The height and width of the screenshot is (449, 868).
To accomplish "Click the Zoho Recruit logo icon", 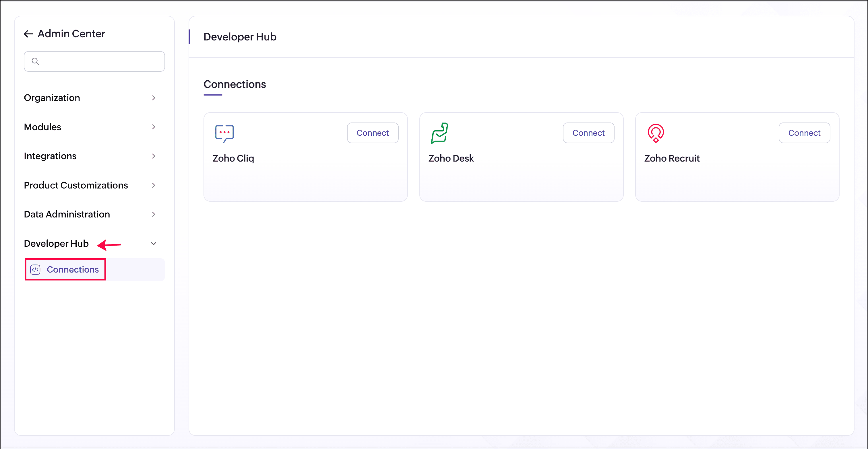I will pos(655,133).
